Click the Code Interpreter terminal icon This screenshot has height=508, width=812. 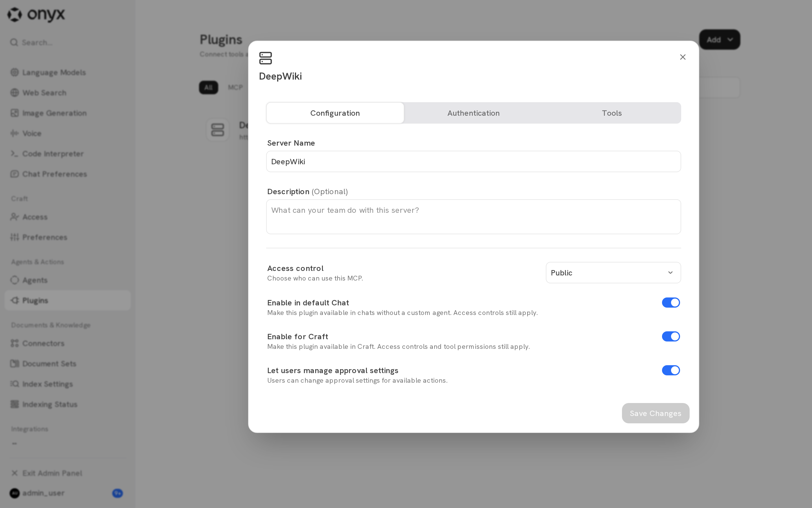[x=14, y=154]
